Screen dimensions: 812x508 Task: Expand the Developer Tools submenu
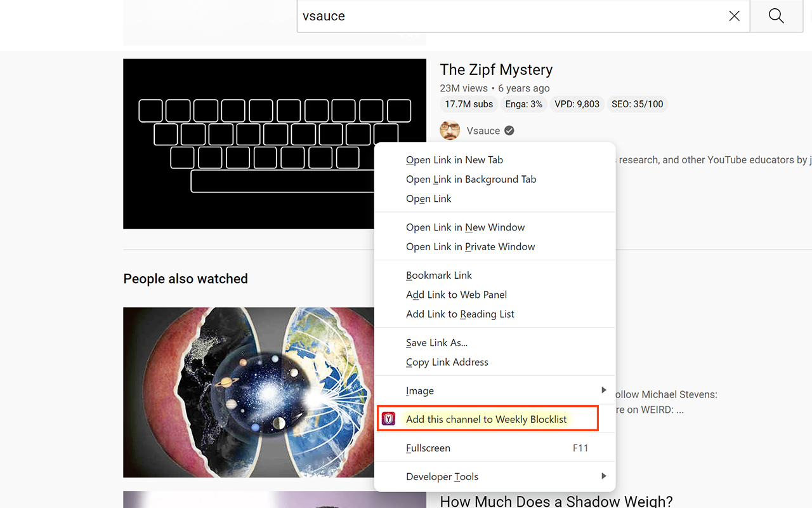[x=495, y=476]
